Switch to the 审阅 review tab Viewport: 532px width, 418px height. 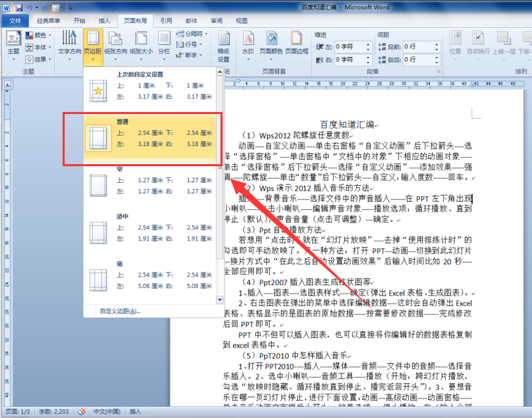[x=216, y=21]
